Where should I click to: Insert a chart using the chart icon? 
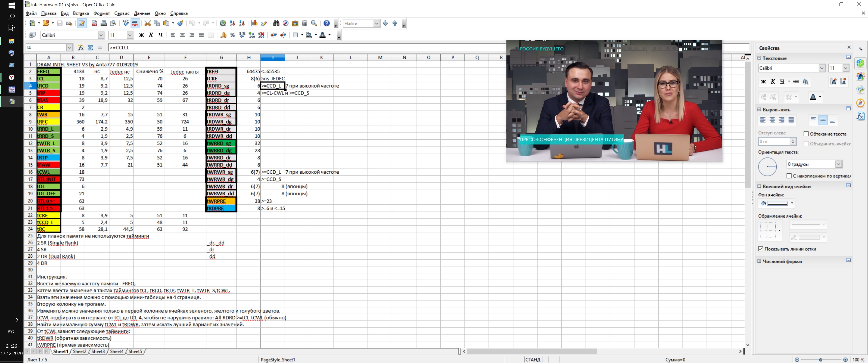coord(254,23)
